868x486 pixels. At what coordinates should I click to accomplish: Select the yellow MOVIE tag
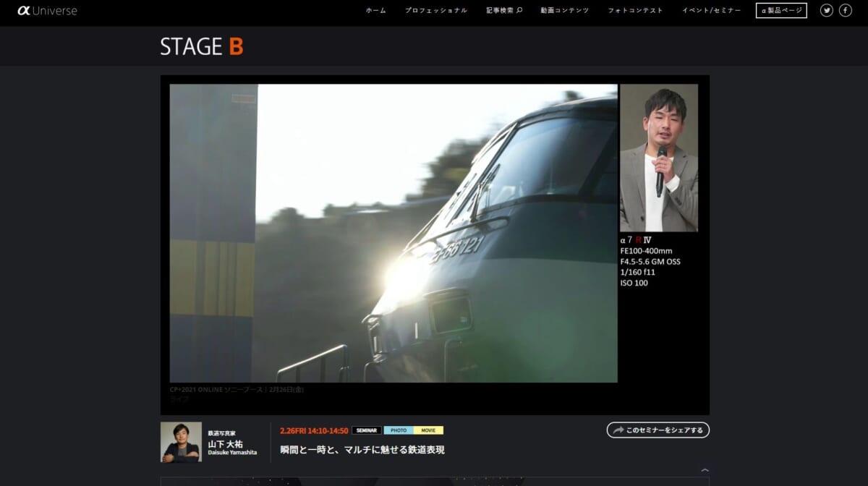click(428, 430)
